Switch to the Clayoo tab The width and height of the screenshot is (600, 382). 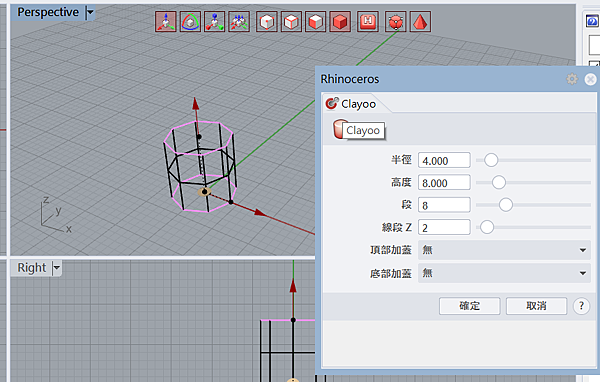(351, 104)
